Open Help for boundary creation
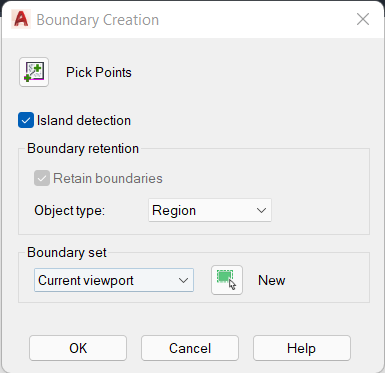385x373 pixels. pyautogui.click(x=302, y=348)
